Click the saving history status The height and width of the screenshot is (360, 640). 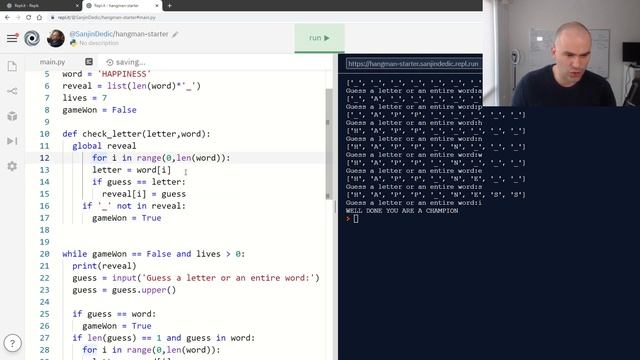click(126, 62)
